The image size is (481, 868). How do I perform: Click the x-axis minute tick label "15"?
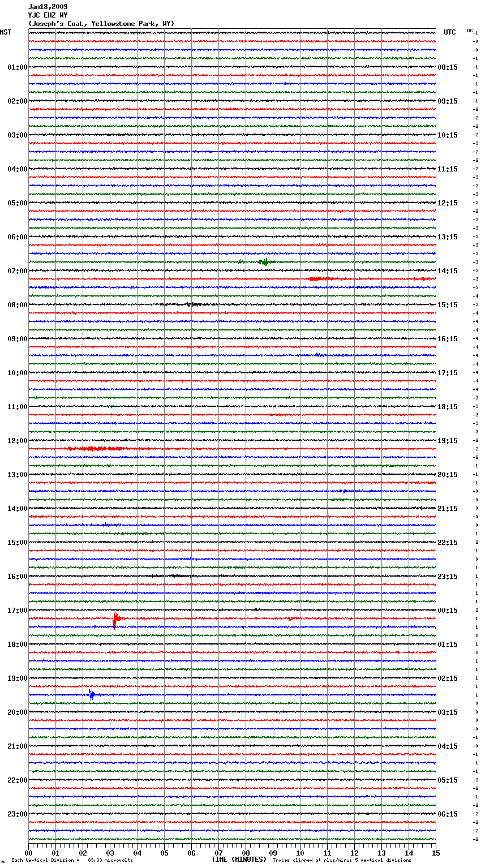(x=436, y=853)
